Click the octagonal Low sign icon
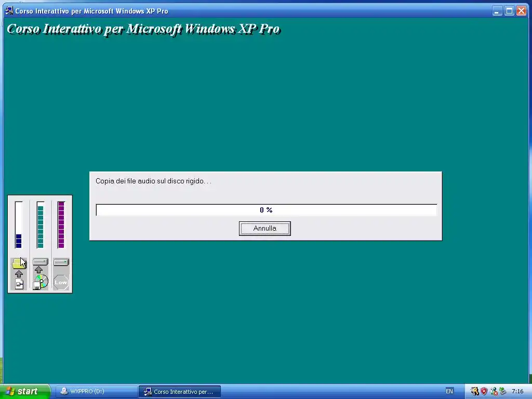This screenshot has width=532, height=399. pos(61,282)
